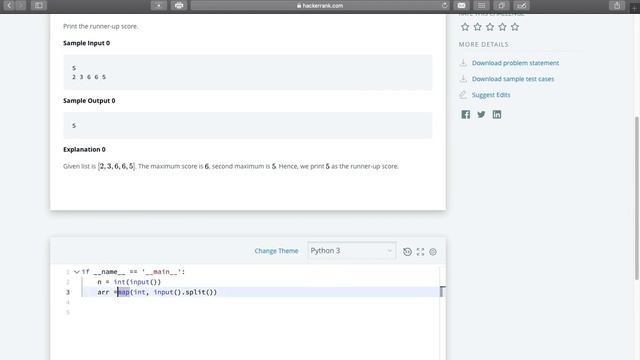
Task: Click the markup pencil toolbar icon
Action: coord(522,5)
